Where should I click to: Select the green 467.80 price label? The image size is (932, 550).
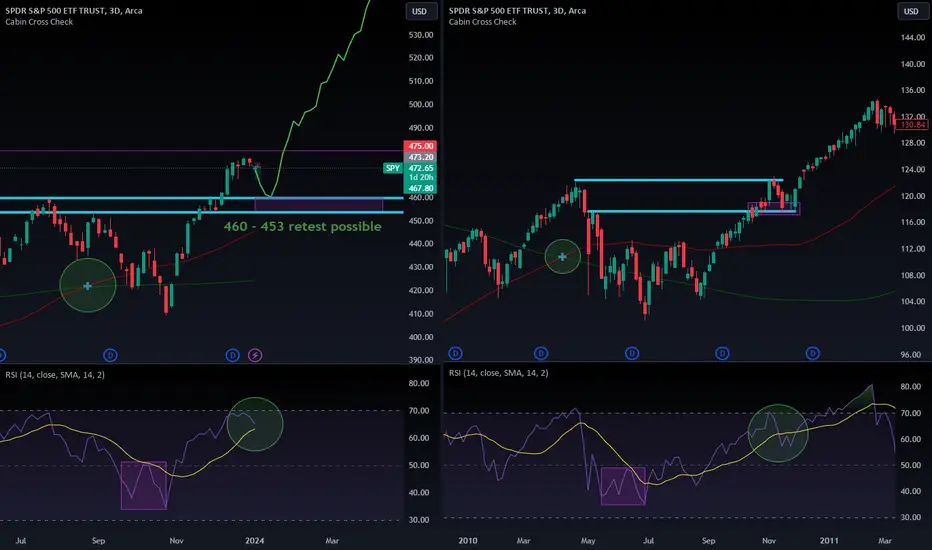(420, 188)
